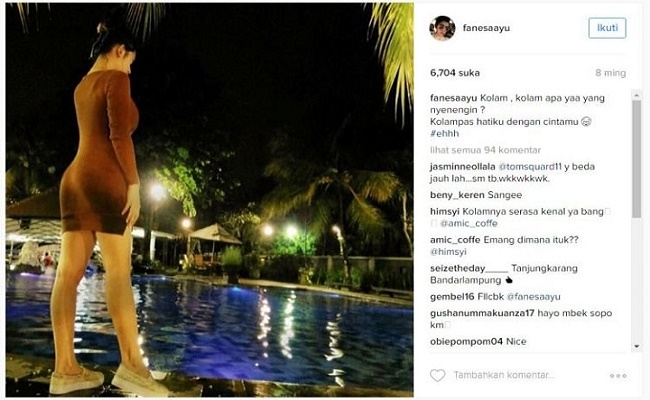
Task: Open the three-dot more options menu
Action: [618, 376]
